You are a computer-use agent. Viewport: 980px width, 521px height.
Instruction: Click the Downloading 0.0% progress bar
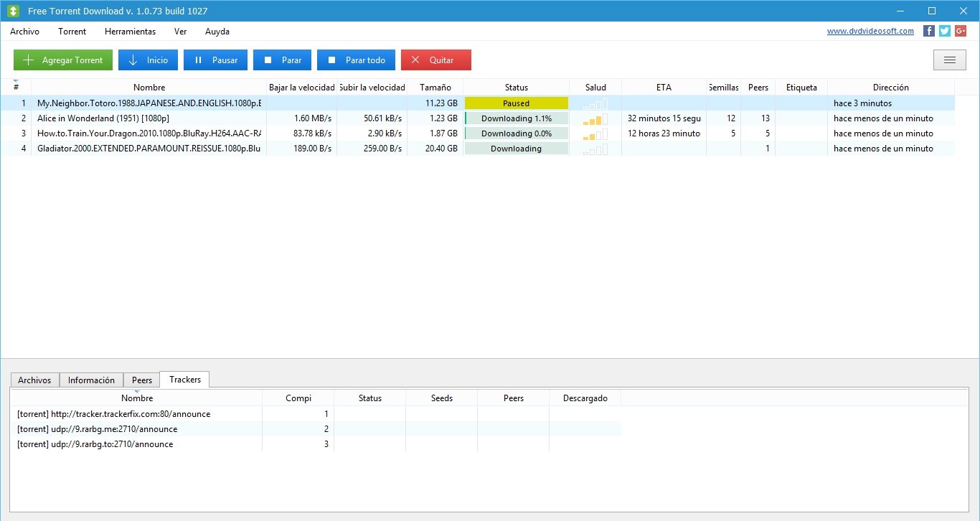(517, 133)
